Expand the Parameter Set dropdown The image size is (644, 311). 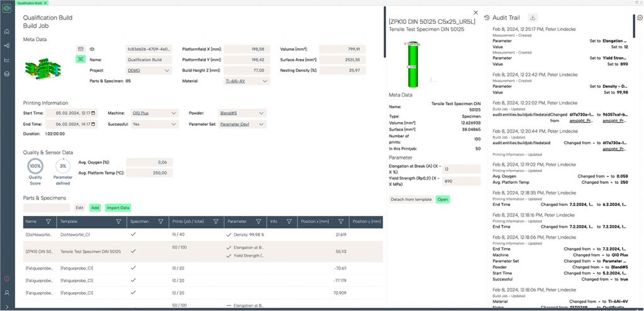coord(261,124)
